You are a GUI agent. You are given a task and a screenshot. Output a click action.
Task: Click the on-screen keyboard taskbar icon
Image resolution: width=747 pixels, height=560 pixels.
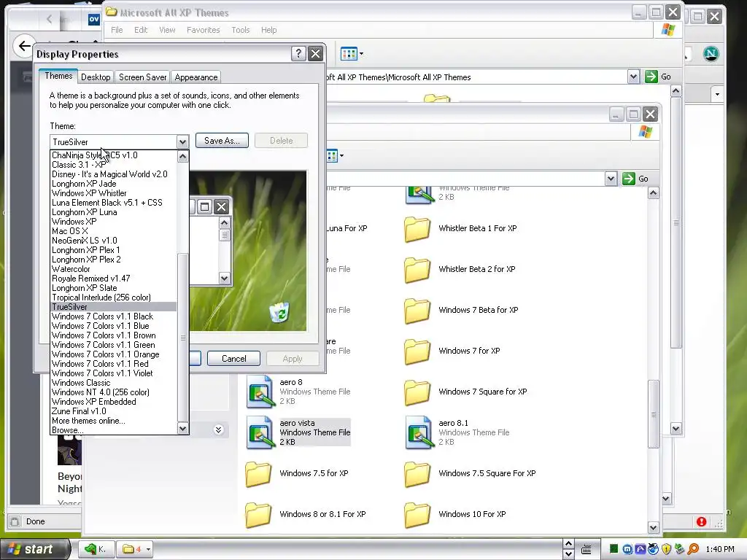(587, 550)
